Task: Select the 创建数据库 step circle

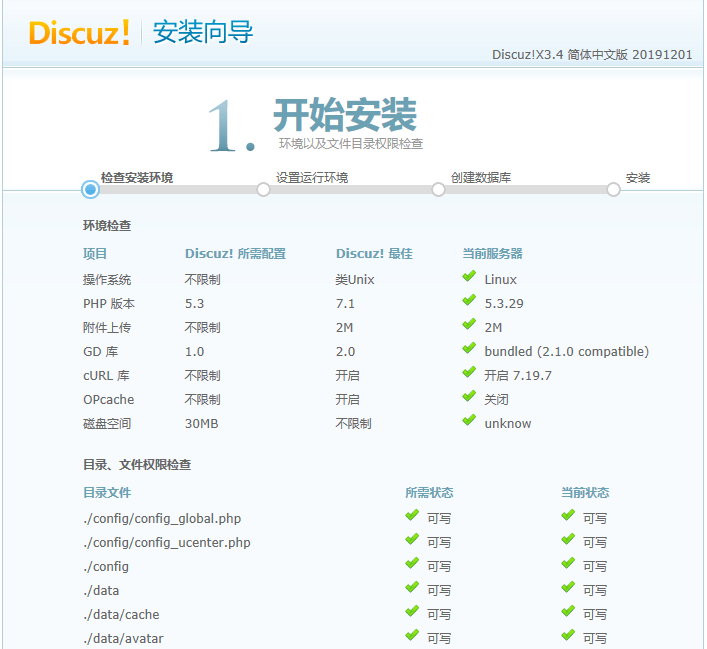Action: click(438, 189)
